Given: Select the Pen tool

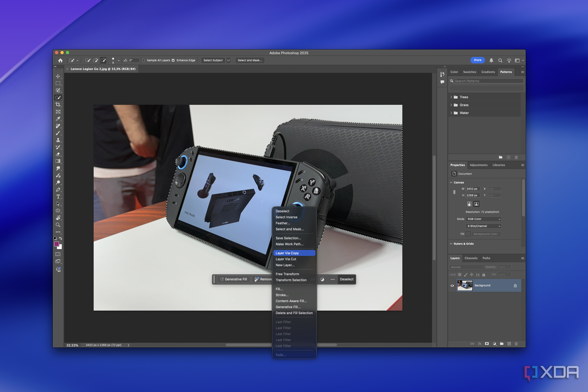Looking at the screenshot, I should click(58, 189).
